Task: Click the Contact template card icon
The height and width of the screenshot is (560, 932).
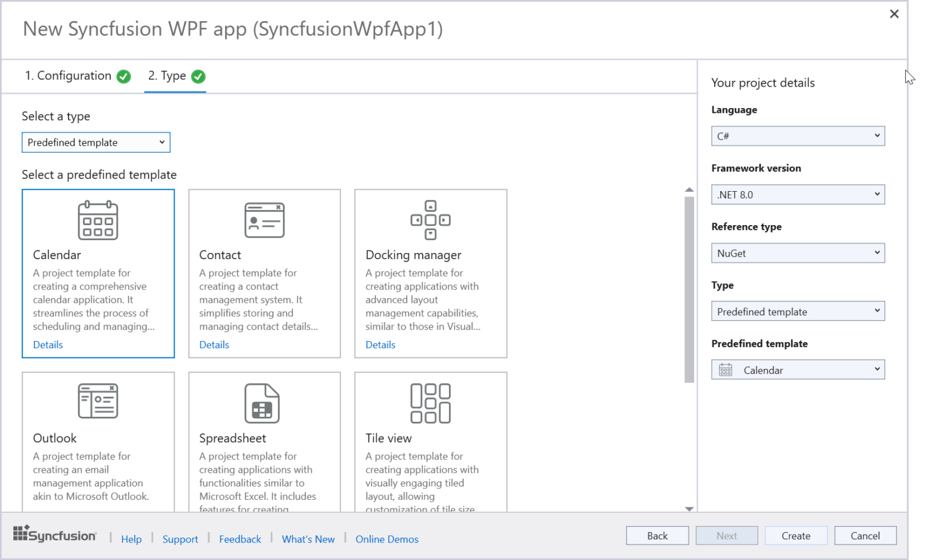Action: (x=264, y=220)
